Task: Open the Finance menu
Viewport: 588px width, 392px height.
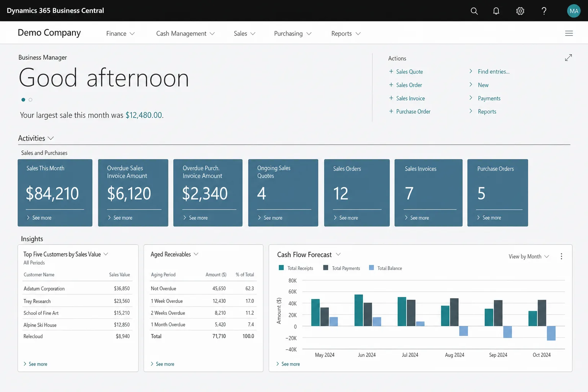Action: [121, 34]
